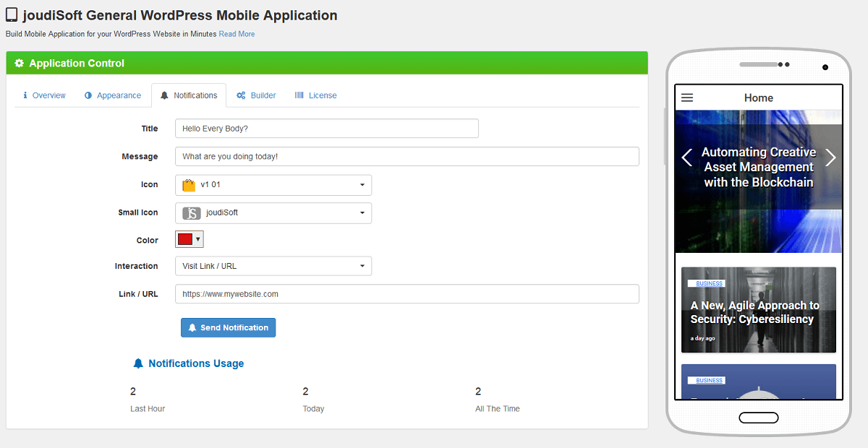Click the Link / URL input field

click(x=407, y=294)
